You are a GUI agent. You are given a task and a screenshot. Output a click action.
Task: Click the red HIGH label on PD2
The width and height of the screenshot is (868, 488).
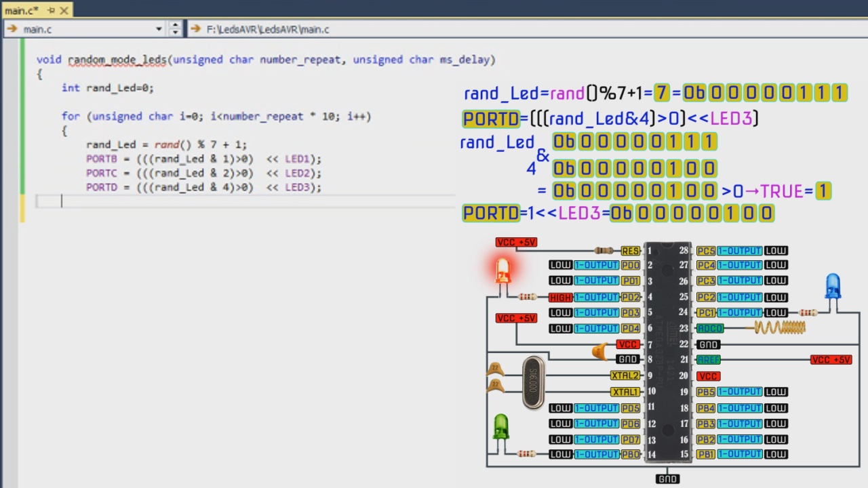point(561,297)
